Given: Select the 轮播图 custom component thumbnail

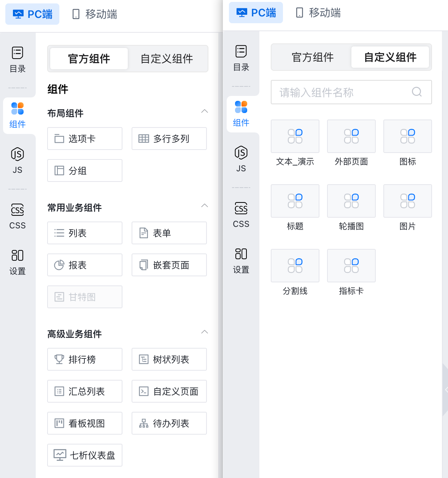Looking at the screenshot, I should pyautogui.click(x=351, y=201).
